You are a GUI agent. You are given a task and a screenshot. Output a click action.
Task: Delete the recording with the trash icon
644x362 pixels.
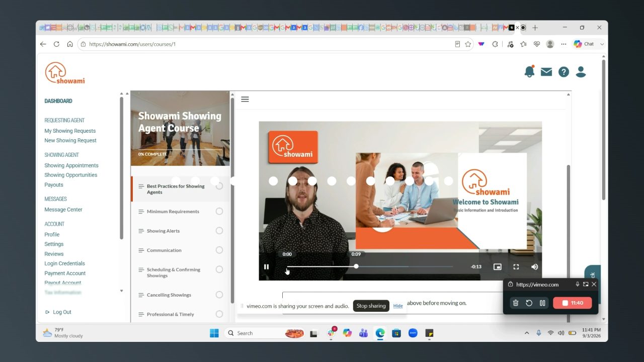pos(516,303)
